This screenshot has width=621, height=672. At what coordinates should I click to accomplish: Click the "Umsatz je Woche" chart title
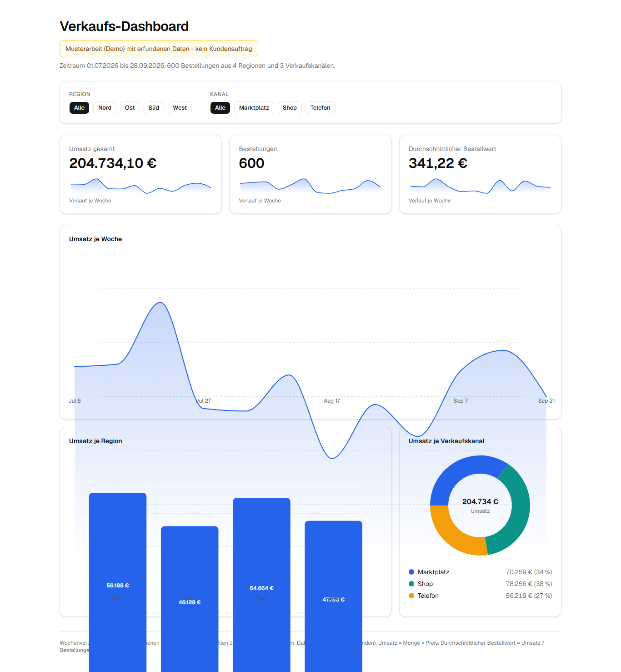95,239
